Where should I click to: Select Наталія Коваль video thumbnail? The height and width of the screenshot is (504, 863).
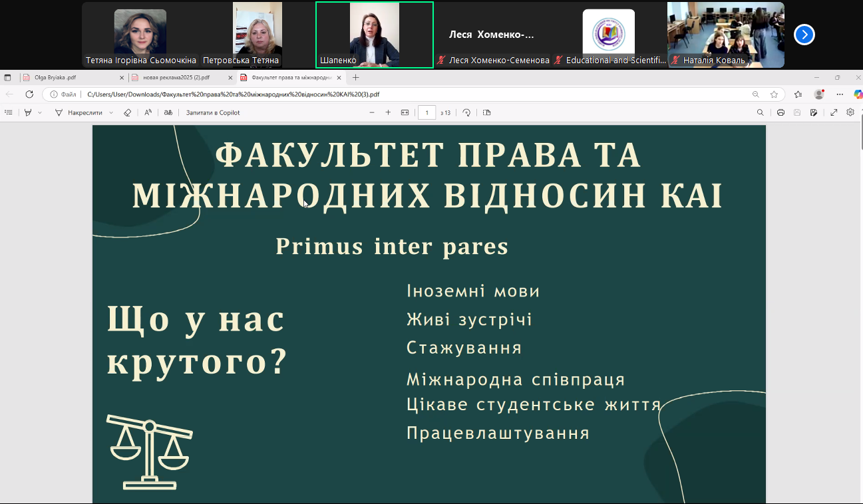(725, 35)
